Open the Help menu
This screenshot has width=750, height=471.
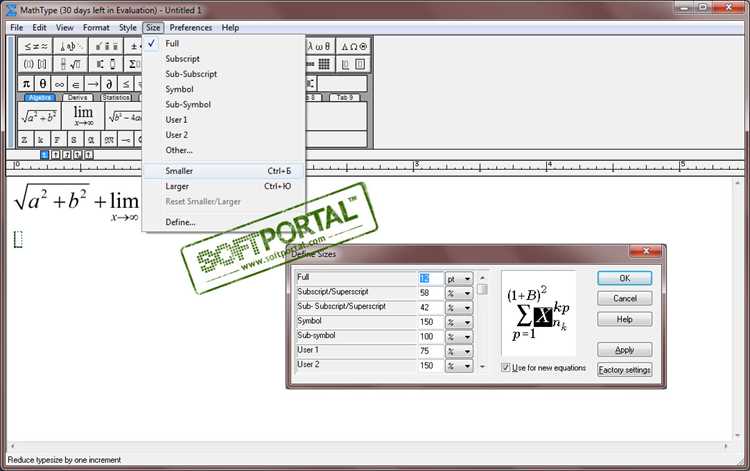point(230,28)
